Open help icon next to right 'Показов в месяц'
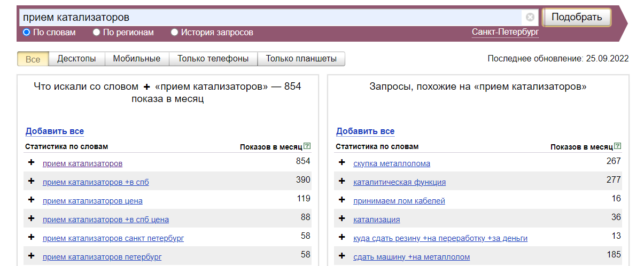The height and width of the screenshot is (266, 644). (x=618, y=146)
